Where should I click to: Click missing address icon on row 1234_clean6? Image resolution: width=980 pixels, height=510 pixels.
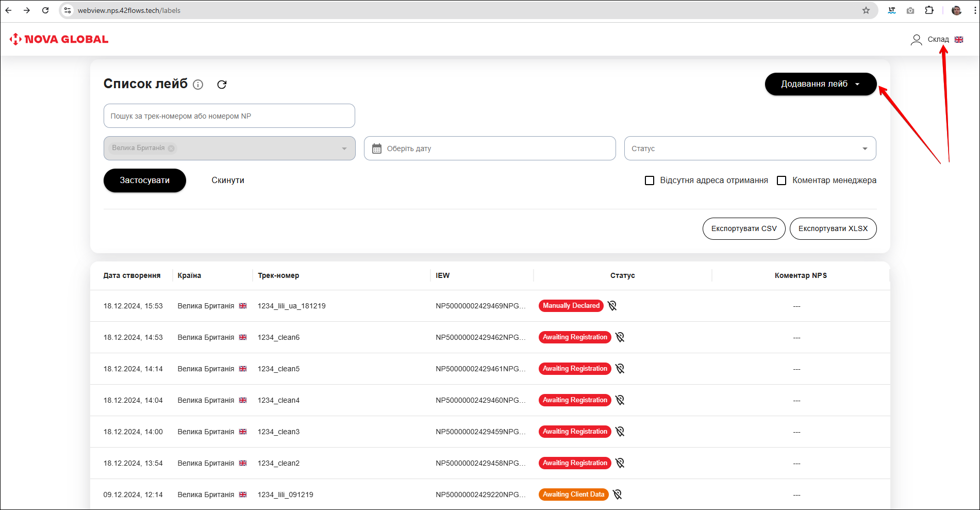tap(620, 337)
